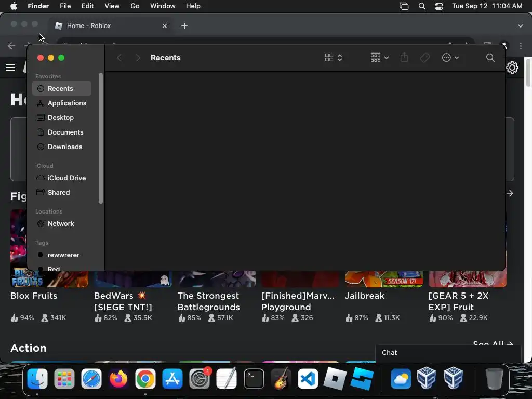The height and width of the screenshot is (399, 532).
Task: Open a new browser tab
Action: pyautogui.click(x=184, y=26)
